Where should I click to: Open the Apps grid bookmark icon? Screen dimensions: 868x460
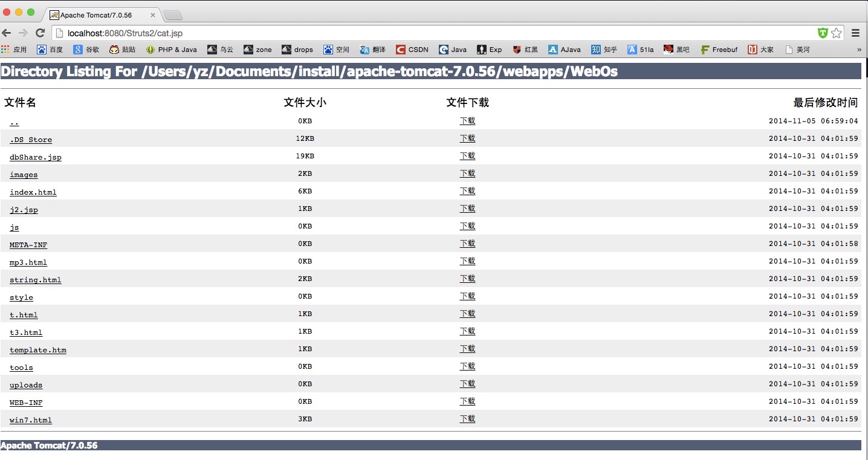[x=5, y=50]
